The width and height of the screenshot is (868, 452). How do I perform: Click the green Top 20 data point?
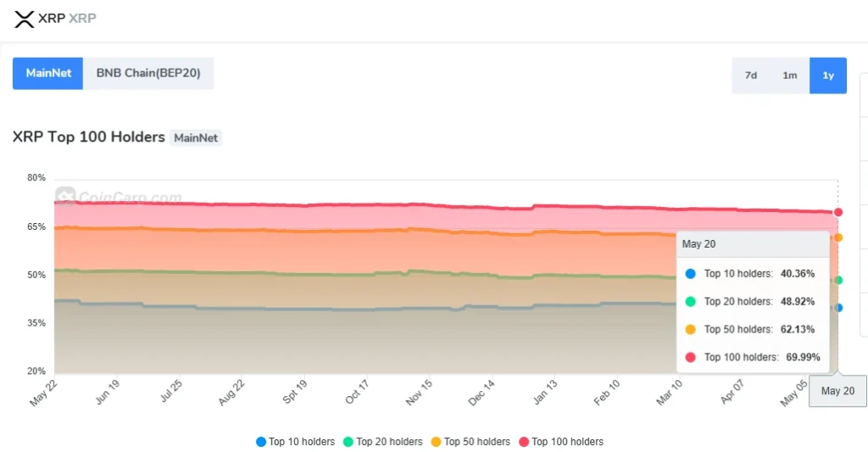pos(838,281)
